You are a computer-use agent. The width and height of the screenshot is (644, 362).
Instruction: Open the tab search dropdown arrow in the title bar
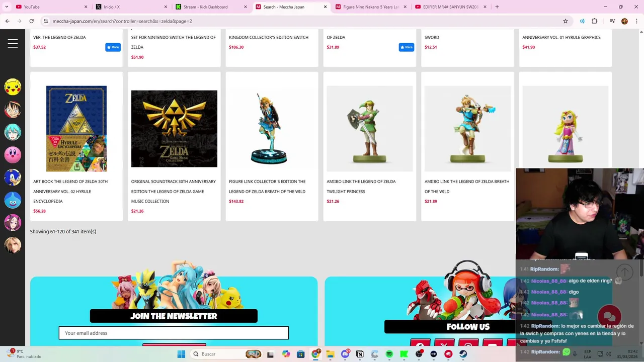[x=6, y=7]
